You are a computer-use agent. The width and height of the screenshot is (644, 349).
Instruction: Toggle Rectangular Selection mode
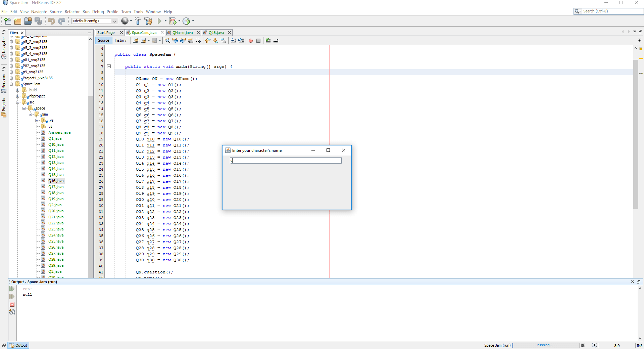[x=198, y=41]
